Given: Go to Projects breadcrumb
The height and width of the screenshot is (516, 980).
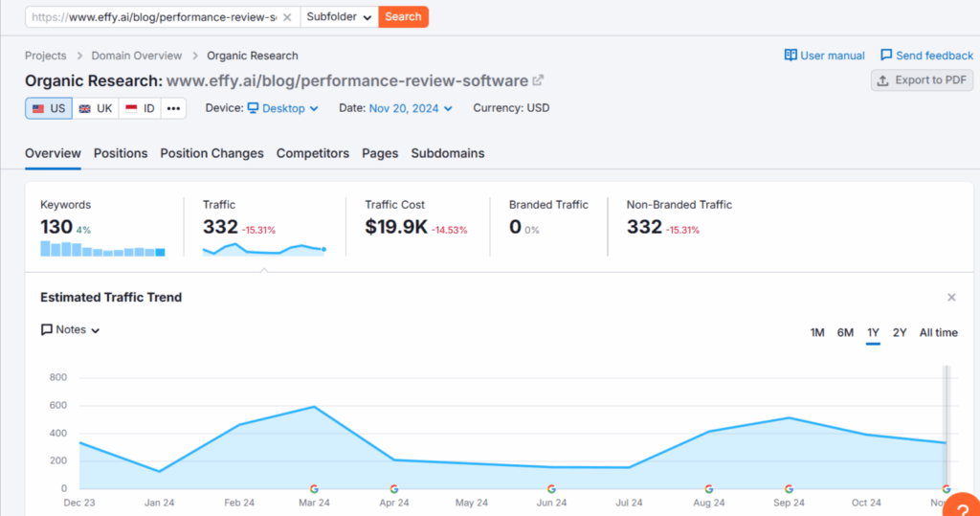Looking at the screenshot, I should (x=46, y=56).
